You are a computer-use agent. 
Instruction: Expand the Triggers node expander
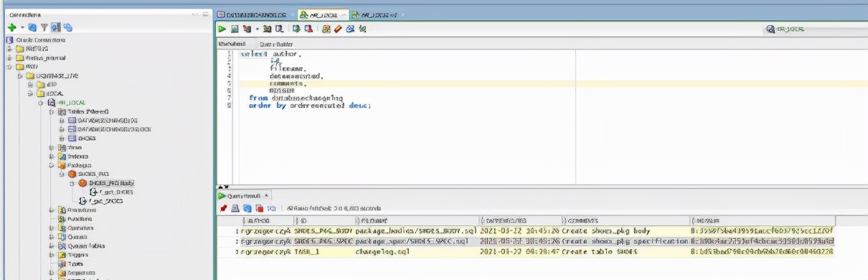tap(52, 255)
